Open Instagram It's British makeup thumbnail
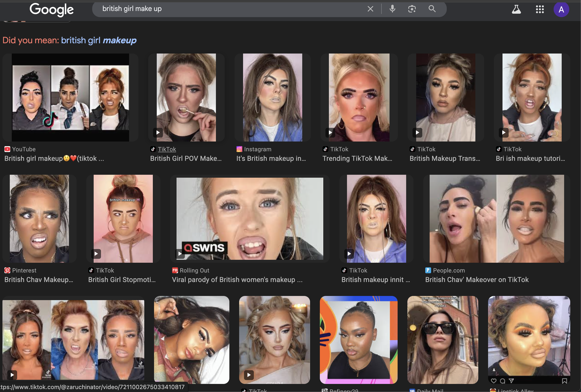 click(x=272, y=98)
